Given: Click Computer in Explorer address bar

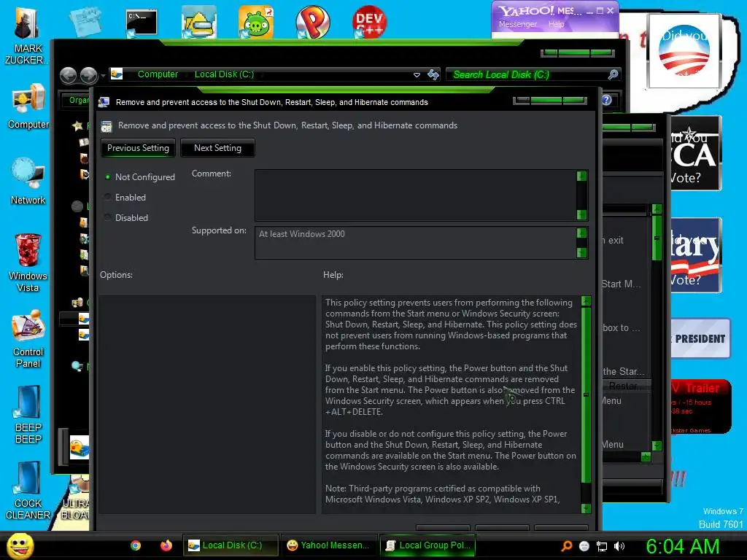Looking at the screenshot, I should [x=158, y=74].
